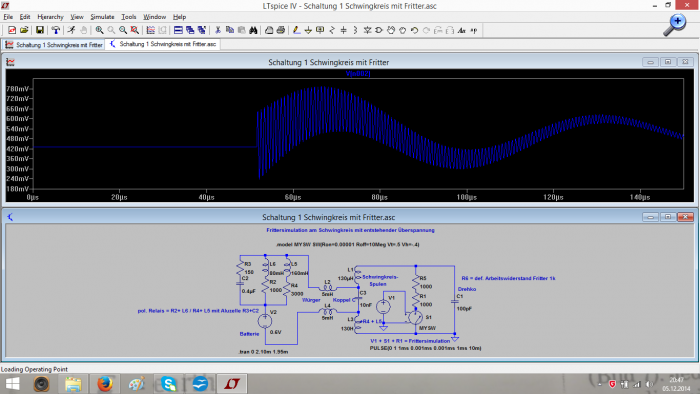The width and height of the screenshot is (700, 394).
Task: Switch to the schematic .asc tab
Action: 162,44
